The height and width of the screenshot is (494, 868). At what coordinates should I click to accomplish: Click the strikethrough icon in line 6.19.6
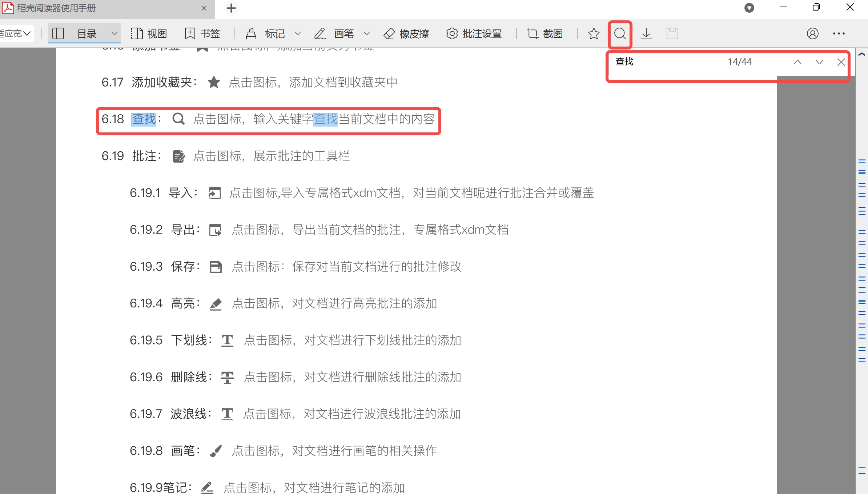[x=228, y=377]
